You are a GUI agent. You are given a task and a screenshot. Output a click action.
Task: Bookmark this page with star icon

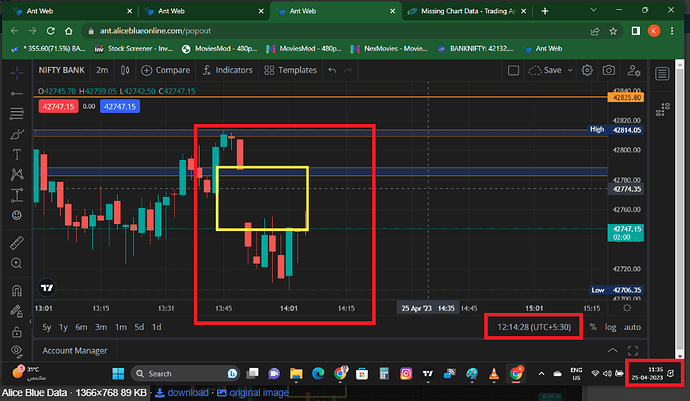(613, 31)
